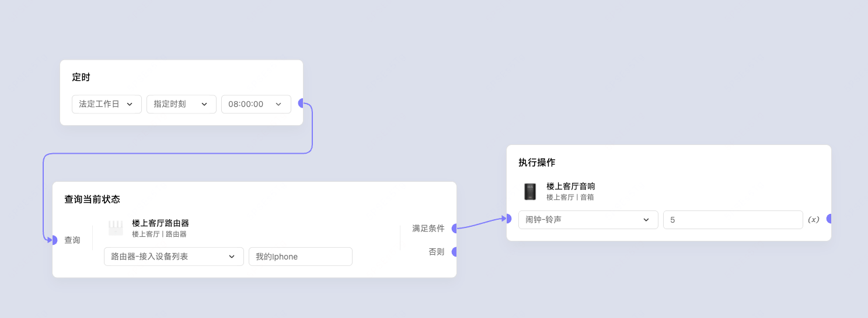Click the speaker device icon
Screen dimensions: 868x318
pos(529,192)
